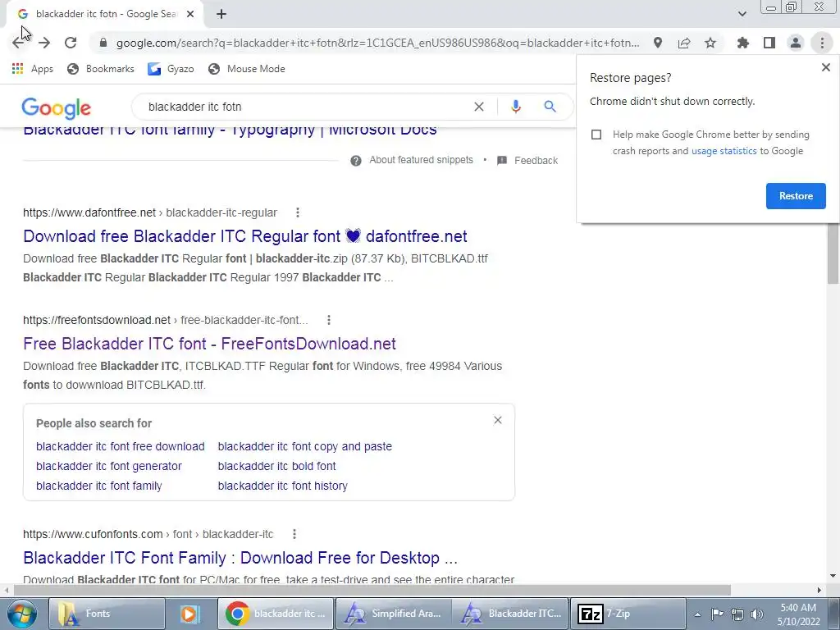Send Feedback on featured snippet
840x630 pixels.
point(527,160)
